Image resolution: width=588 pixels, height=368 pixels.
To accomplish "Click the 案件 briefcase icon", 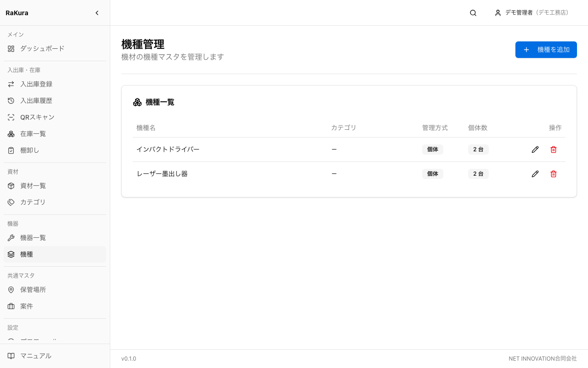I will (11, 306).
